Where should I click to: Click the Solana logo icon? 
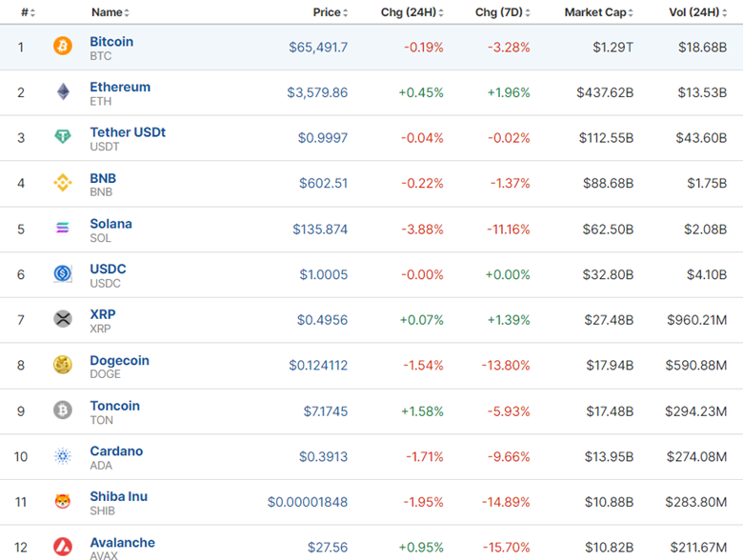point(63,228)
